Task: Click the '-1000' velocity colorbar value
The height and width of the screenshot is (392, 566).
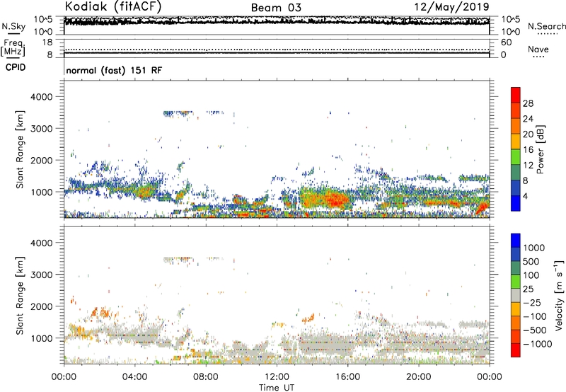Action: (538, 344)
